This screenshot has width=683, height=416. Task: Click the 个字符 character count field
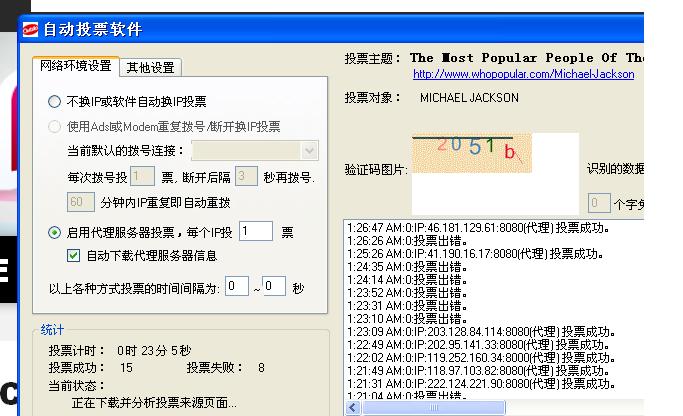coord(599,204)
